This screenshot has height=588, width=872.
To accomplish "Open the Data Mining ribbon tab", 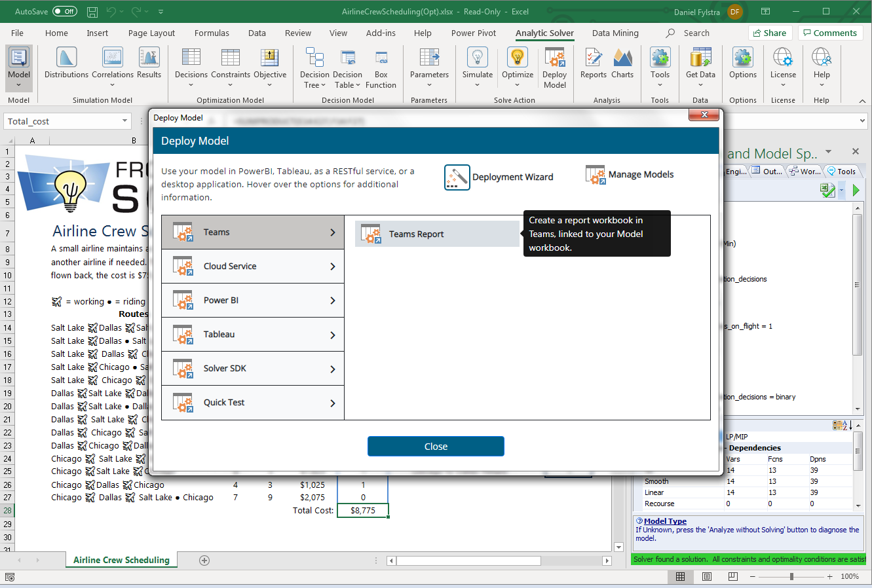I will [615, 33].
